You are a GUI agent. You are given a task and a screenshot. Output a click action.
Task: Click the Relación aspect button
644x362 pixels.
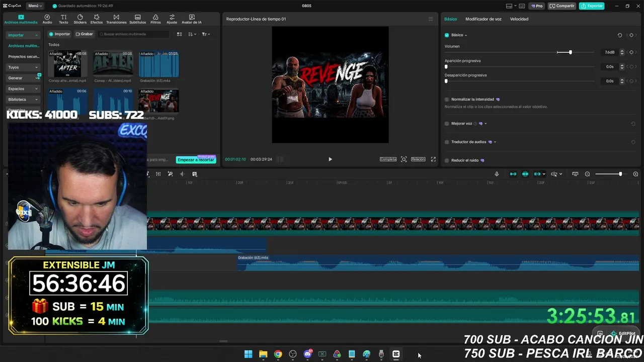(x=418, y=159)
